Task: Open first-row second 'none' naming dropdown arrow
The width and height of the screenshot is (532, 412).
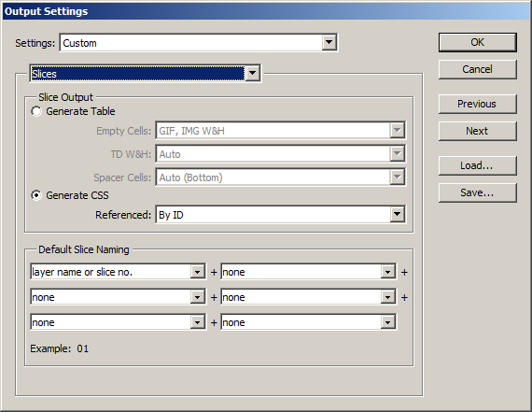Action: click(388, 272)
